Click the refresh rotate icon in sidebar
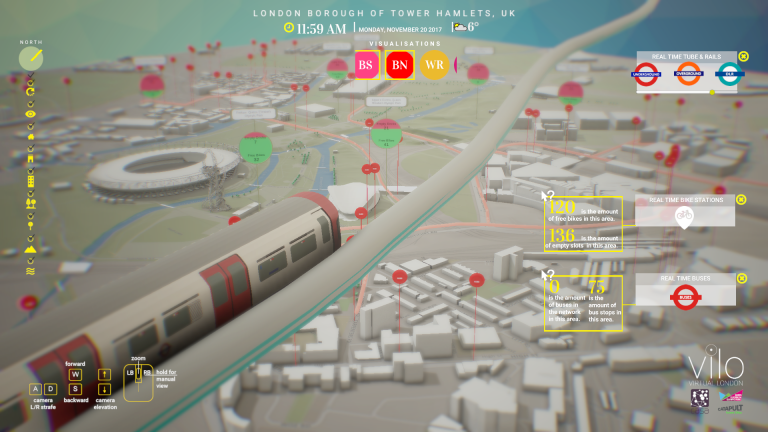 [x=31, y=92]
